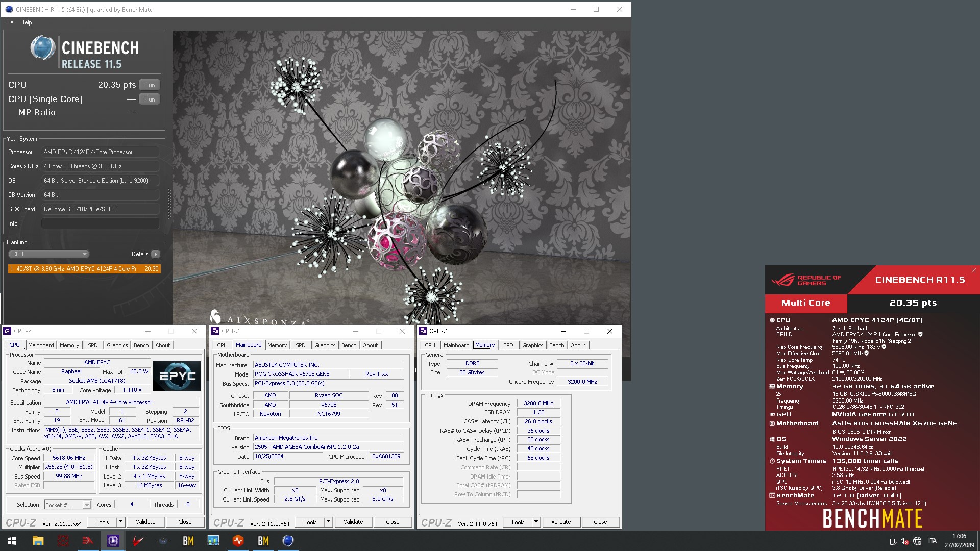Click Close in first CPU-Z window
The height and width of the screenshot is (551, 980).
185,522
